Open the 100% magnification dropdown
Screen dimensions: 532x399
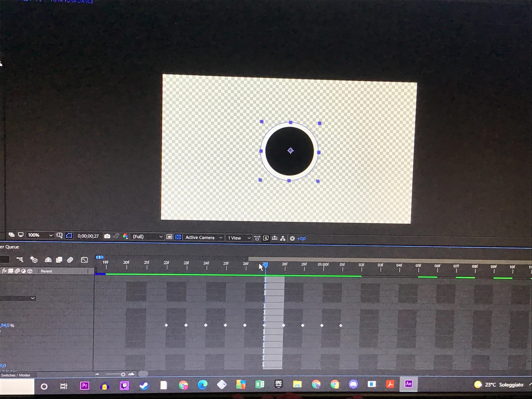pyautogui.click(x=40, y=235)
